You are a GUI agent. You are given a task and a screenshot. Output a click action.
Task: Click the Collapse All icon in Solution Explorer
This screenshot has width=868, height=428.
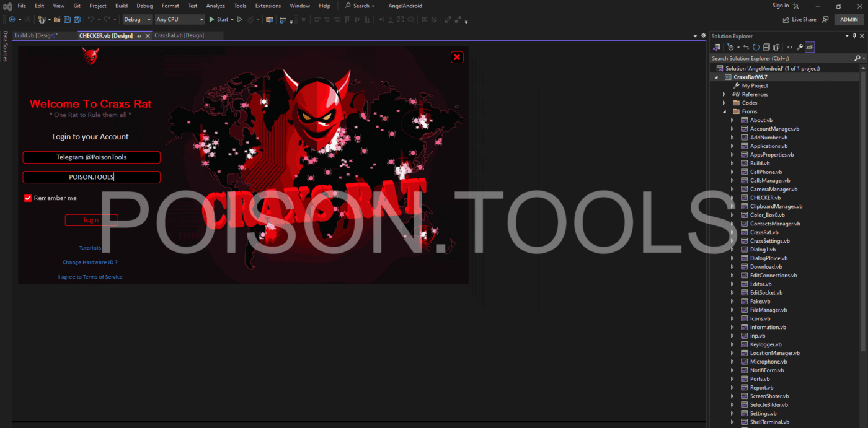(x=766, y=47)
